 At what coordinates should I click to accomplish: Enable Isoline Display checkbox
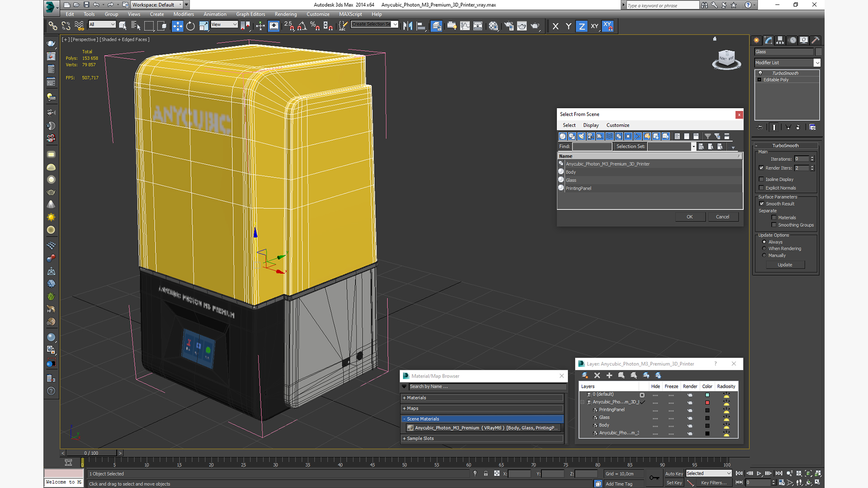761,179
